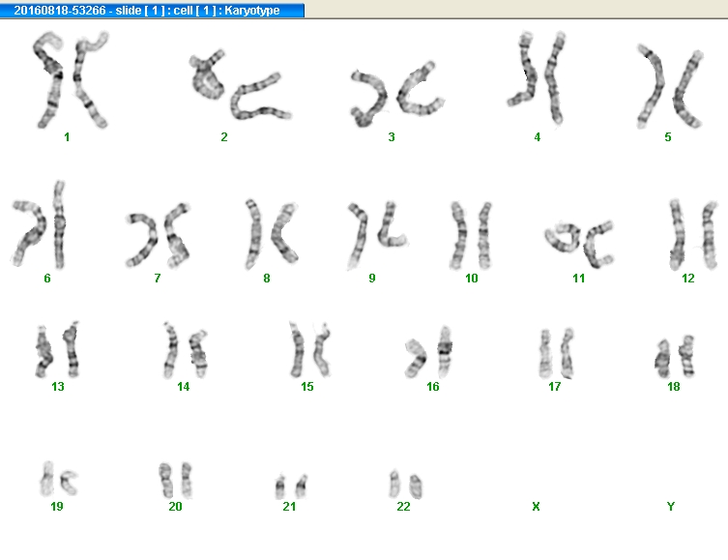Viewport: 728px width, 560px height.
Task: Click the Y chromosome label
Action: tap(670, 506)
